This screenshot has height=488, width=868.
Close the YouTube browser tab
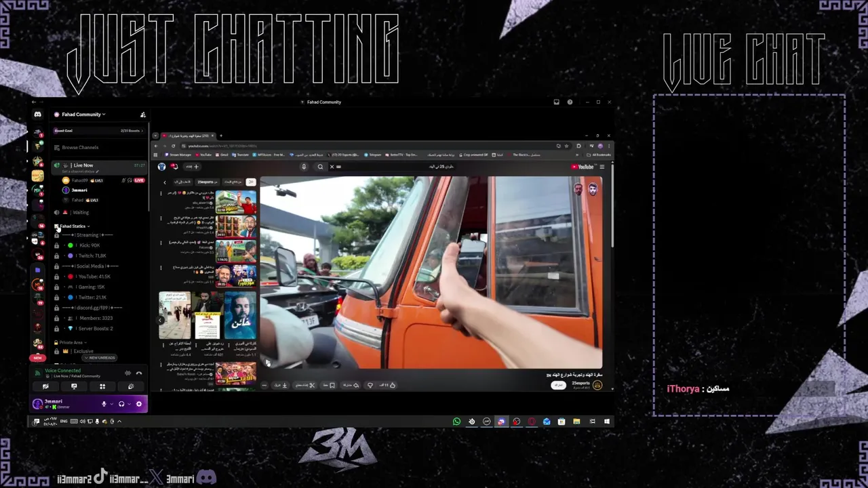(212, 136)
